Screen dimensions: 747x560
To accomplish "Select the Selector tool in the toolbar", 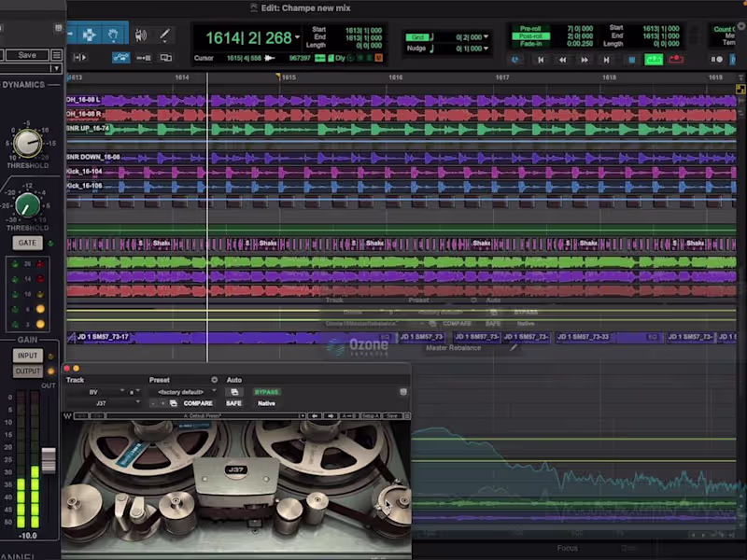I will click(x=90, y=35).
